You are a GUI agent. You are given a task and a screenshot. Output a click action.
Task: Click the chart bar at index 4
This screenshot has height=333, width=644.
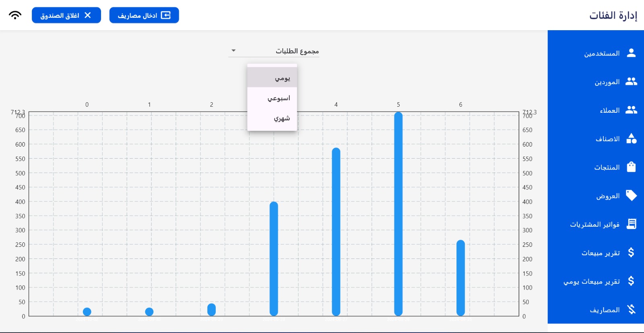click(336, 232)
